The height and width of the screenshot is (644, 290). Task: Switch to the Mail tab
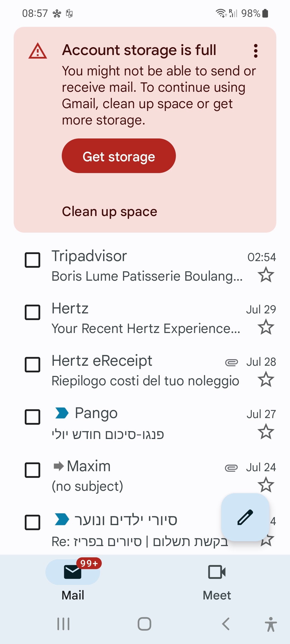(73, 580)
